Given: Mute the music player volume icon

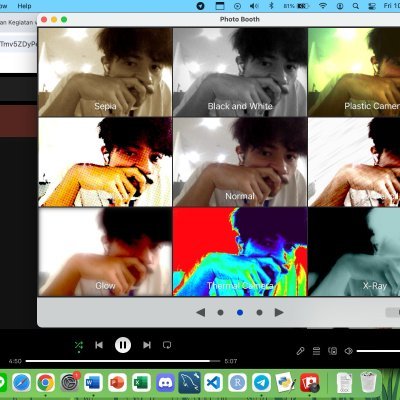Looking at the screenshot, I should pyautogui.click(x=349, y=351).
